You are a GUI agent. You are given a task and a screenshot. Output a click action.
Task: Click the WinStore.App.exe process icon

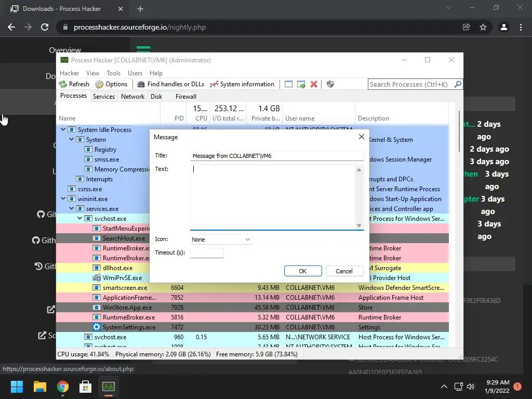(x=97, y=308)
